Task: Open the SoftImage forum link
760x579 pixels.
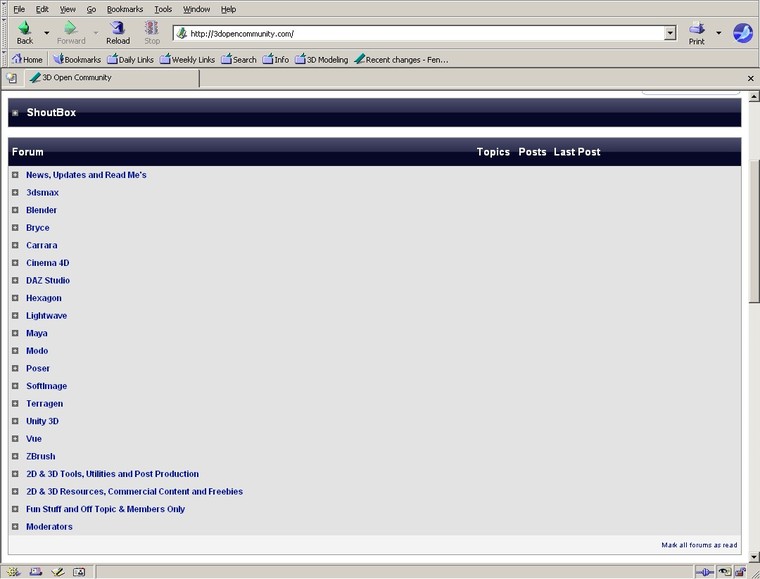Action: coord(47,386)
